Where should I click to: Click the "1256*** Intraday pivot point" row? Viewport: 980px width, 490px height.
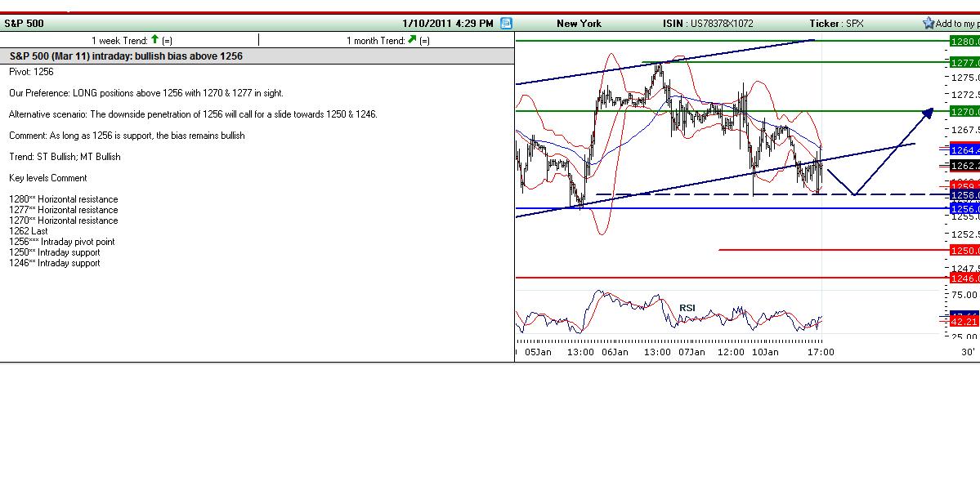62,242
